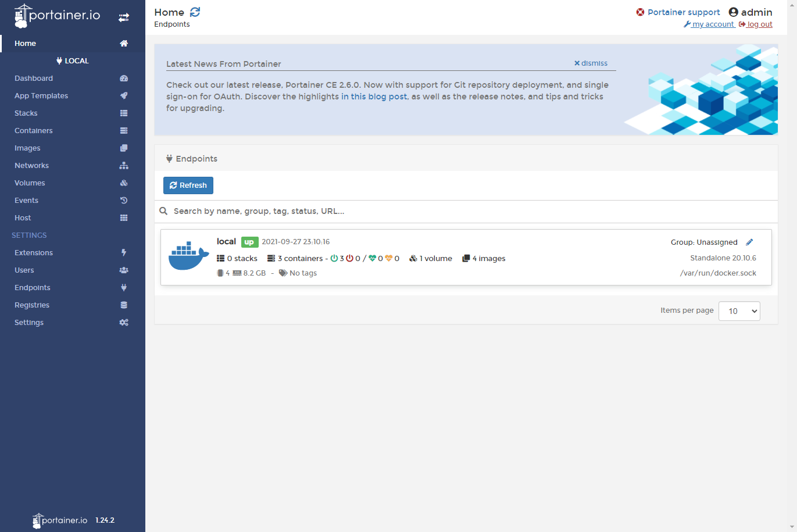Click the Settings cogs icon
This screenshot has height=532, width=797.
pos(124,323)
